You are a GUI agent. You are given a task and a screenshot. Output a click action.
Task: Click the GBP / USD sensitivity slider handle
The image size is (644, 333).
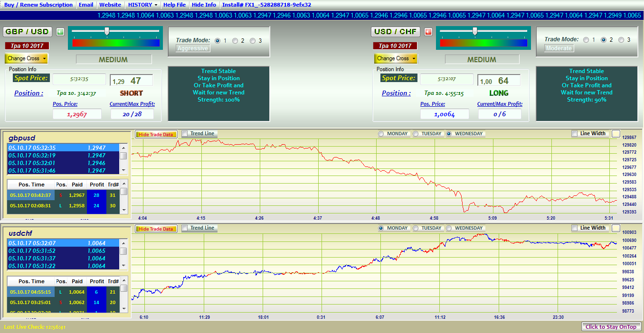pos(107,31)
